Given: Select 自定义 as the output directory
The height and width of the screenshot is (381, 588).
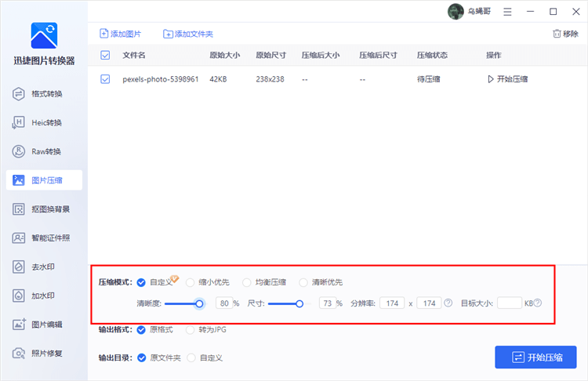Looking at the screenshot, I should tap(191, 357).
